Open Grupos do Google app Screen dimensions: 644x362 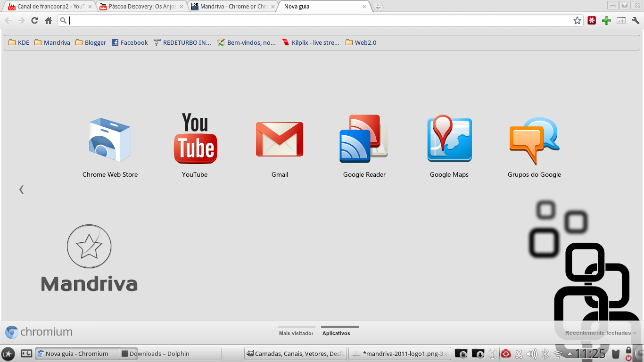click(x=534, y=140)
